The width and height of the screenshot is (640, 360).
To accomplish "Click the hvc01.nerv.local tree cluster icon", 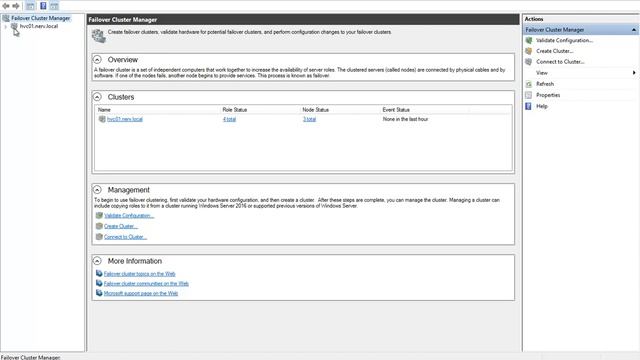I will point(14,27).
